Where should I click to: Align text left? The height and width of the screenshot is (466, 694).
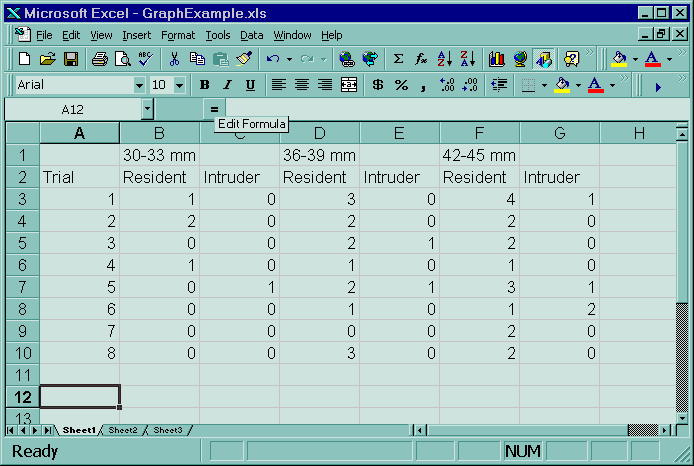(278, 85)
